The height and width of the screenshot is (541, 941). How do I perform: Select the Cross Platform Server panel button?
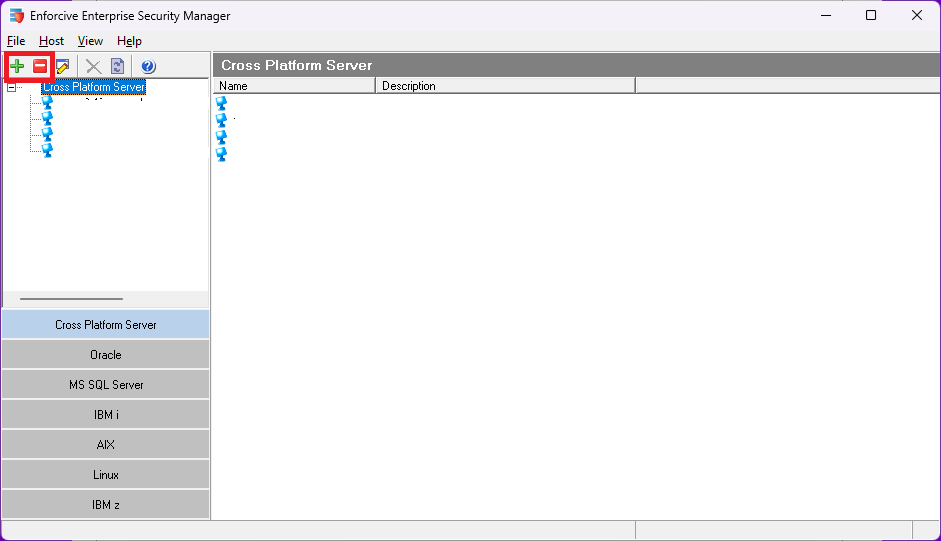[106, 324]
